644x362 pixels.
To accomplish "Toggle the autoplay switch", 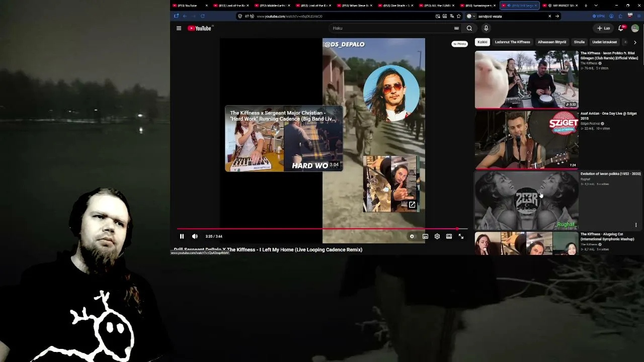I will (x=412, y=236).
